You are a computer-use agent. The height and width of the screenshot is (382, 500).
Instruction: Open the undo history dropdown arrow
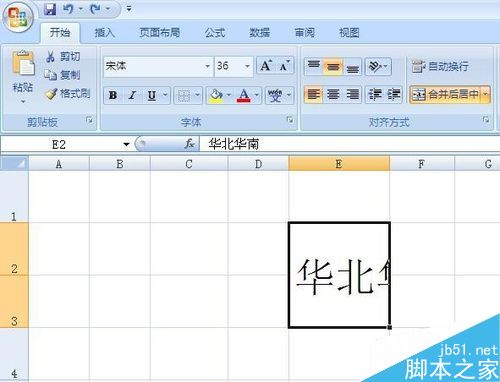click(x=81, y=9)
